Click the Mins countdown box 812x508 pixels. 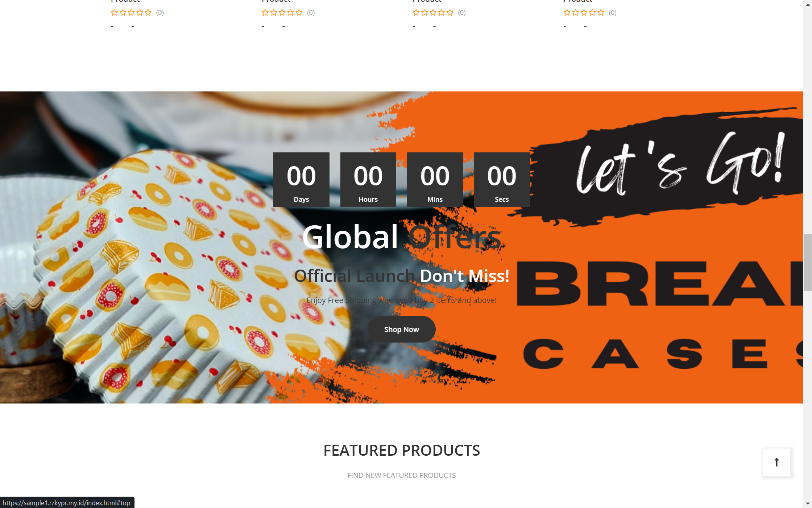[435, 180]
